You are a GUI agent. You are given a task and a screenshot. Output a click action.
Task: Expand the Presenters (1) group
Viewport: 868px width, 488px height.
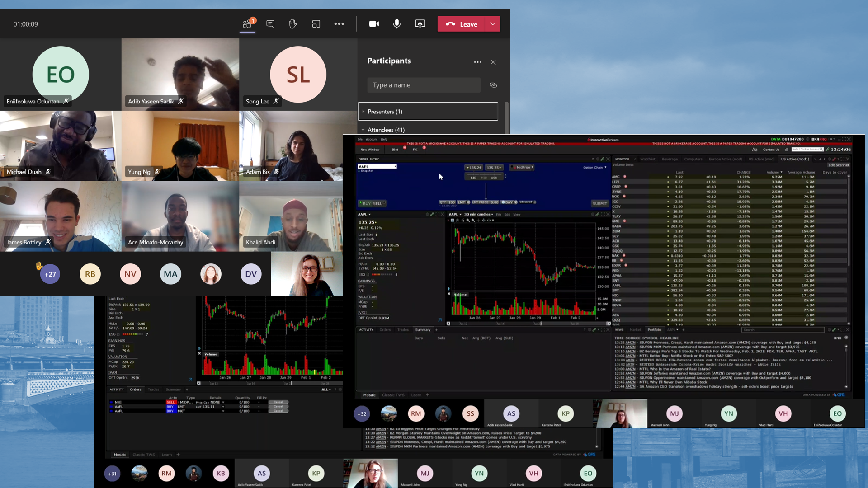pos(363,111)
